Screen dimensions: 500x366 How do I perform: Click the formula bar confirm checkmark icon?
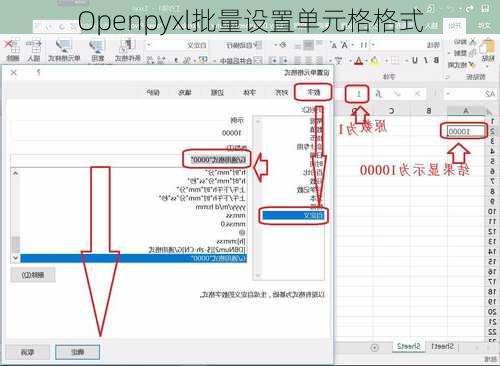click(x=397, y=94)
